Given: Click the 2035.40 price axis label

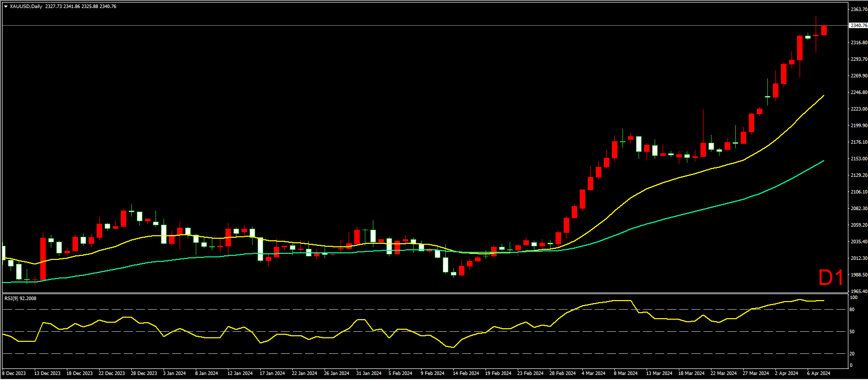Looking at the screenshot, I should click(859, 242).
